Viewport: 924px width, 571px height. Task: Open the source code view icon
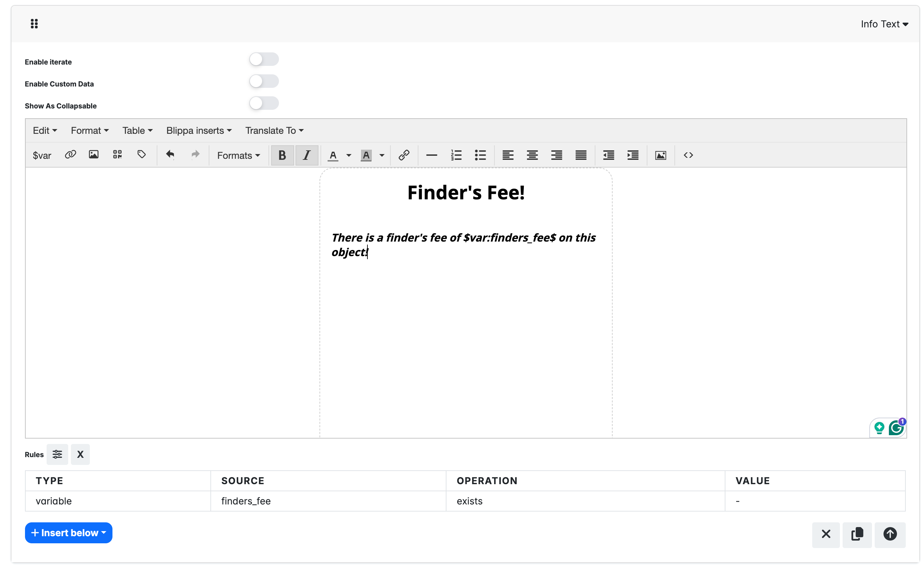click(x=688, y=155)
